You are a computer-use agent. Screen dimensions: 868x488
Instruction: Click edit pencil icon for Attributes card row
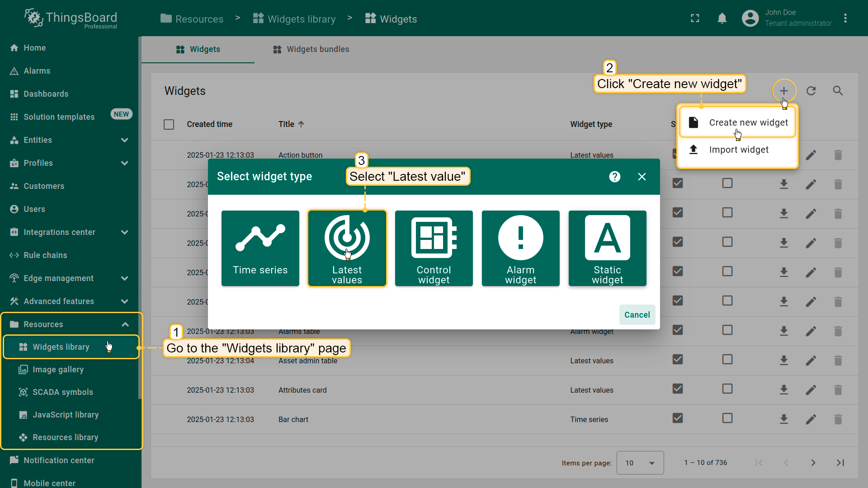811,390
